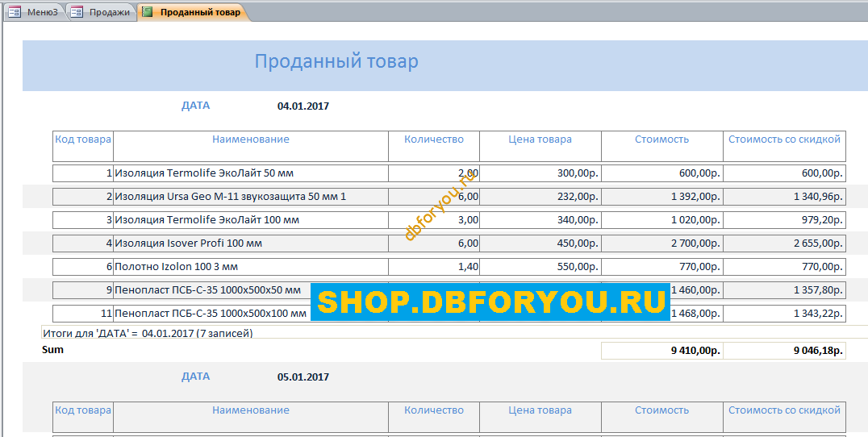868x437 pixels.
Task: Click Код товара header in first table
Action: 83,146
